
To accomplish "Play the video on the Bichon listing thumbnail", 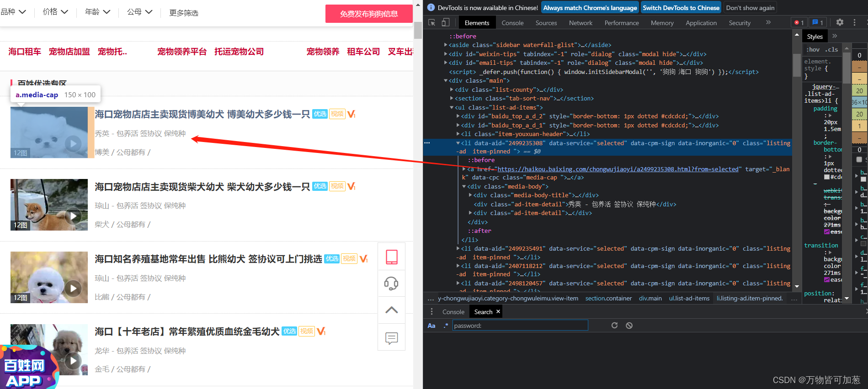I will coord(73,289).
